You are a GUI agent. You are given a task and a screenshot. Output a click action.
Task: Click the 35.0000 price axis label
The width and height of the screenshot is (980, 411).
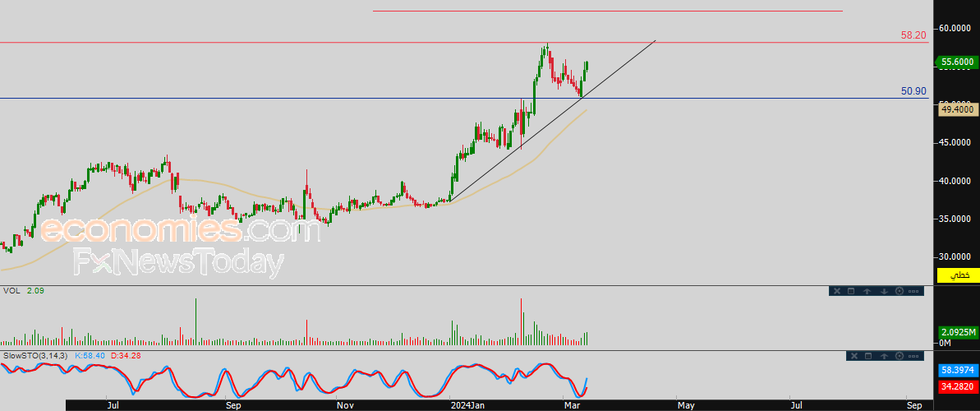pyautogui.click(x=955, y=219)
